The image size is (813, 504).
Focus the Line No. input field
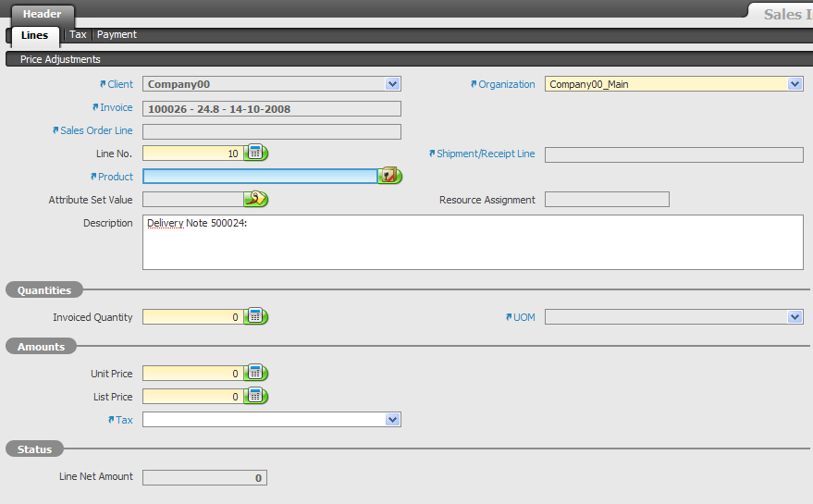click(193, 154)
